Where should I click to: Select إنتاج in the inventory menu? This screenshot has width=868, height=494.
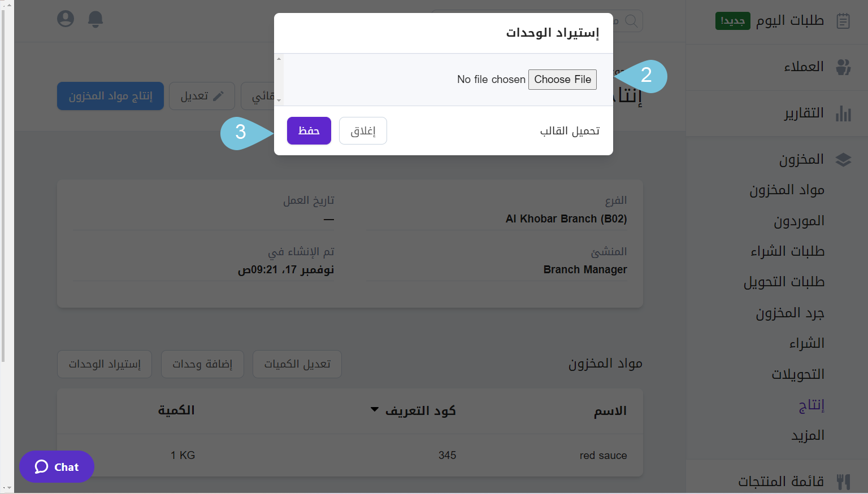811,405
